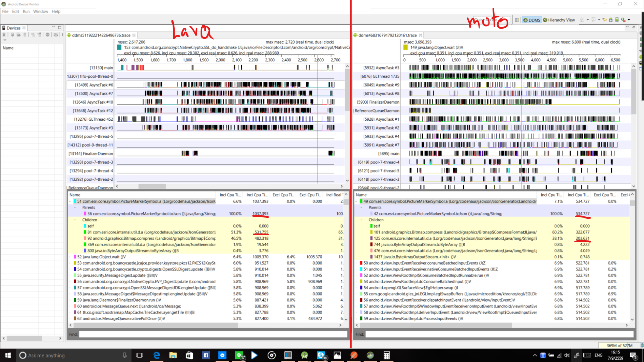Click the left timeline horizontal scrollbar thumb
The height and width of the screenshot is (362, 644).
152,186
